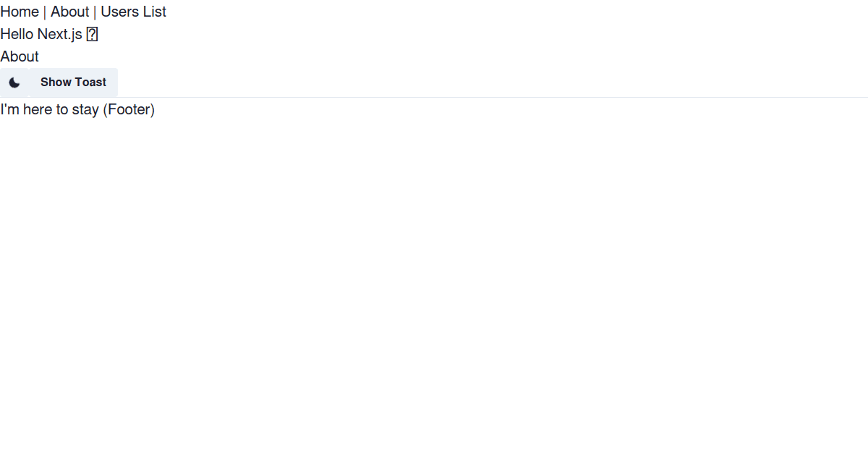Click the word Next.js in the greeting
868x456 pixels.
pyautogui.click(x=60, y=34)
